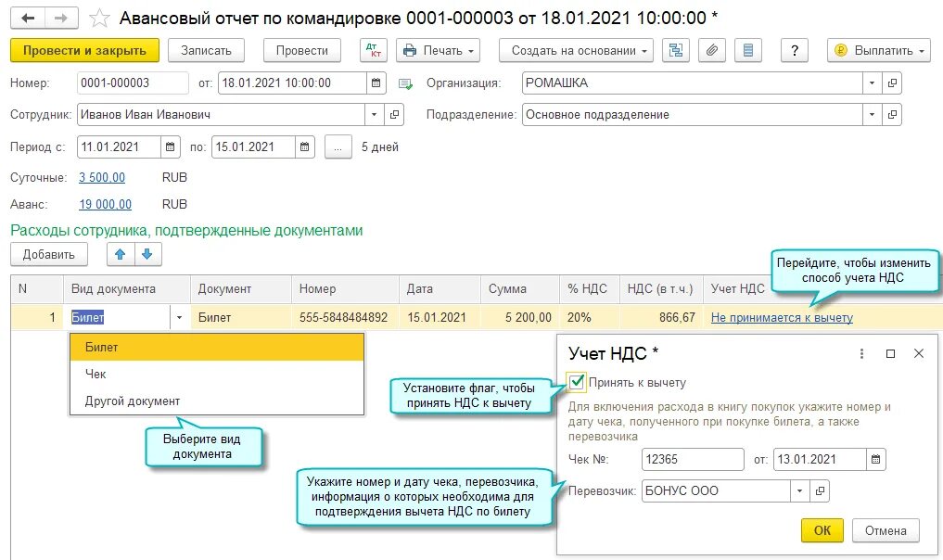The image size is (943, 560).
Task: Click the Номер field 0001-000003
Action: [133, 83]
